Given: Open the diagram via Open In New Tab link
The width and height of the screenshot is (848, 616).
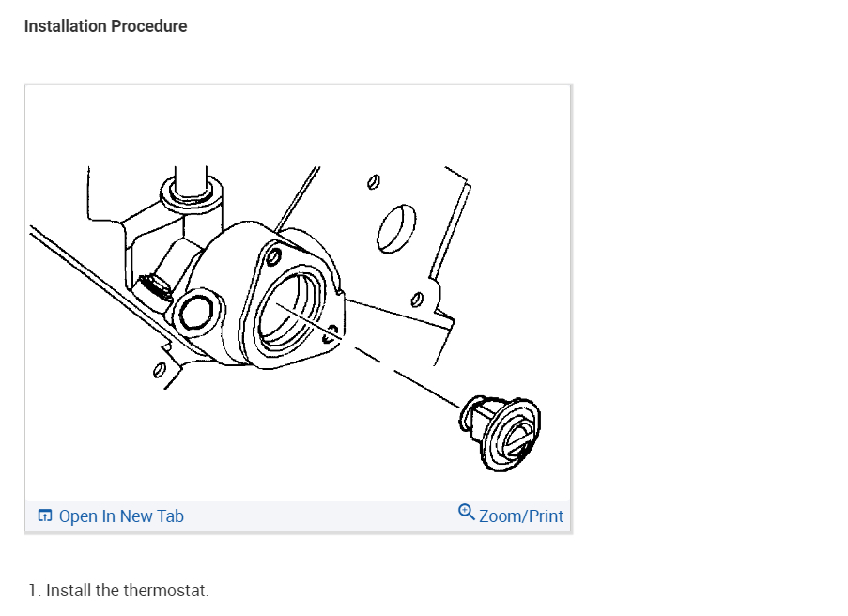Looking at the screenshot, I should [x=121, y=516].
